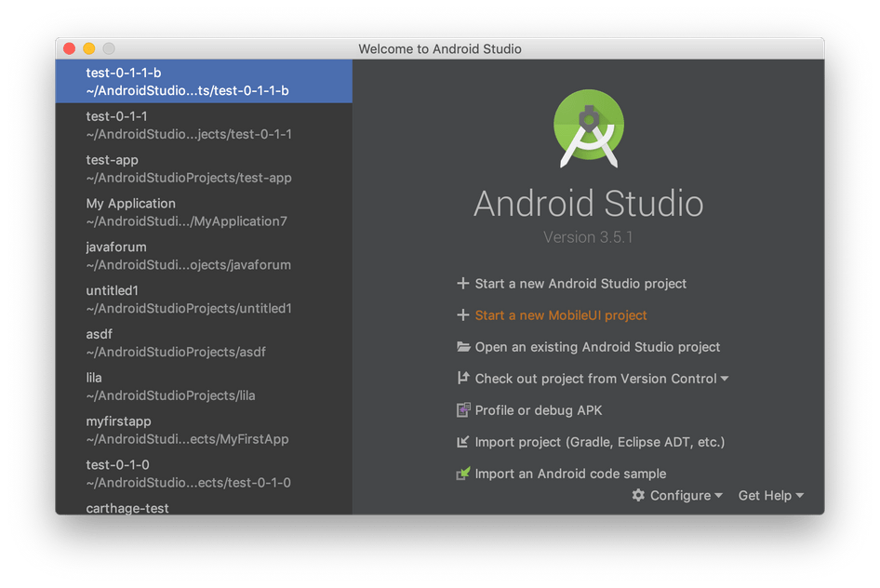Click the import project arrow icon
Image resolution: width=880 pixels, height=588 pixels.
coord(463,442)
